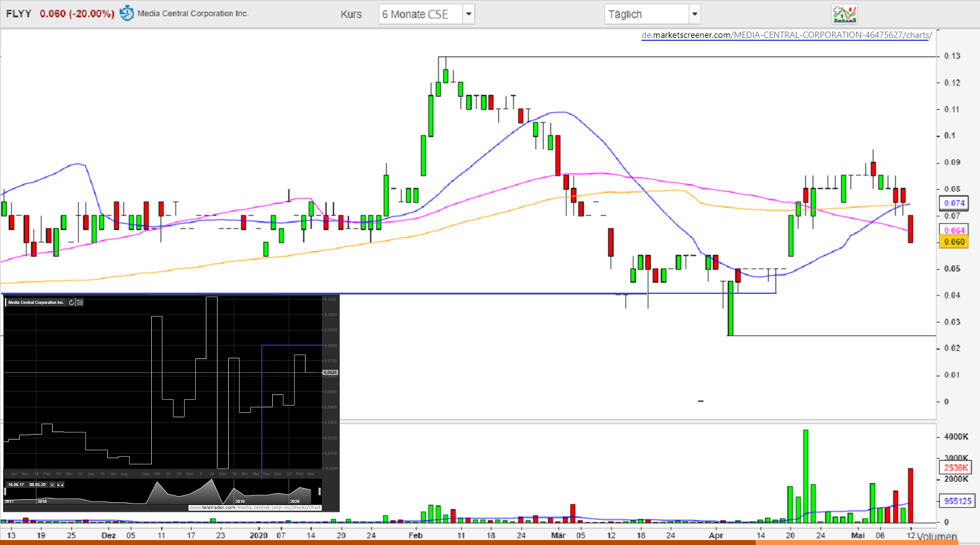Grab the right handle of the range navigator
Image resolution: width=980 pixels, height=545 pixels.
(x=320, y=492)
